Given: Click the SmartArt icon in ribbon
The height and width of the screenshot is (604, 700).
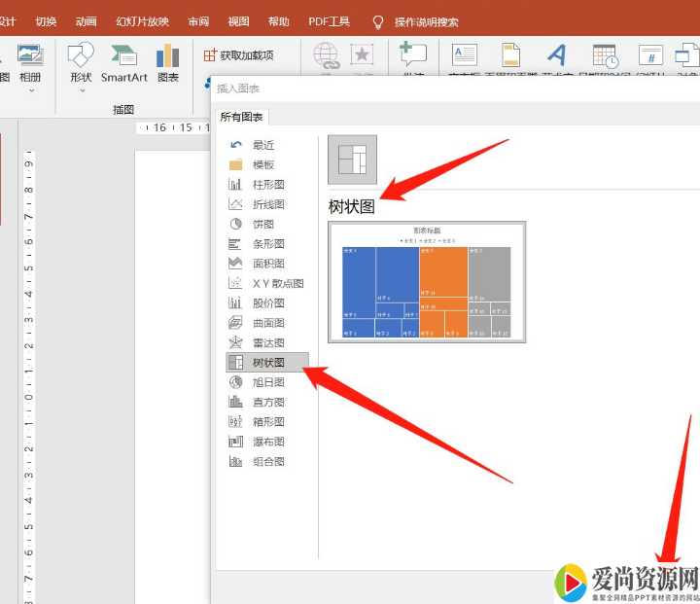Looking at the screenshot, I should click(124, 63).
